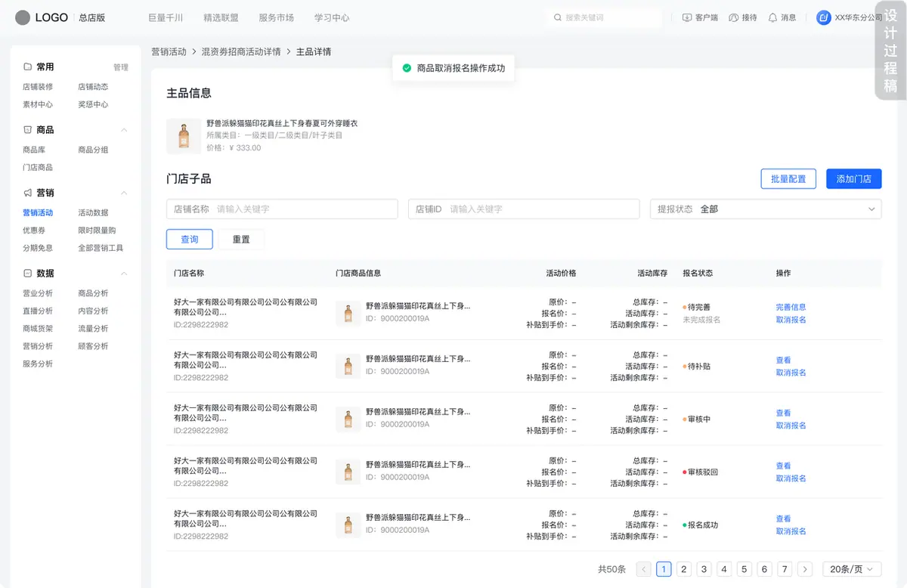Screen dimensions: 907x588
Task: Click the XX华东分公司 avatar icon
Action: (824, 17)
